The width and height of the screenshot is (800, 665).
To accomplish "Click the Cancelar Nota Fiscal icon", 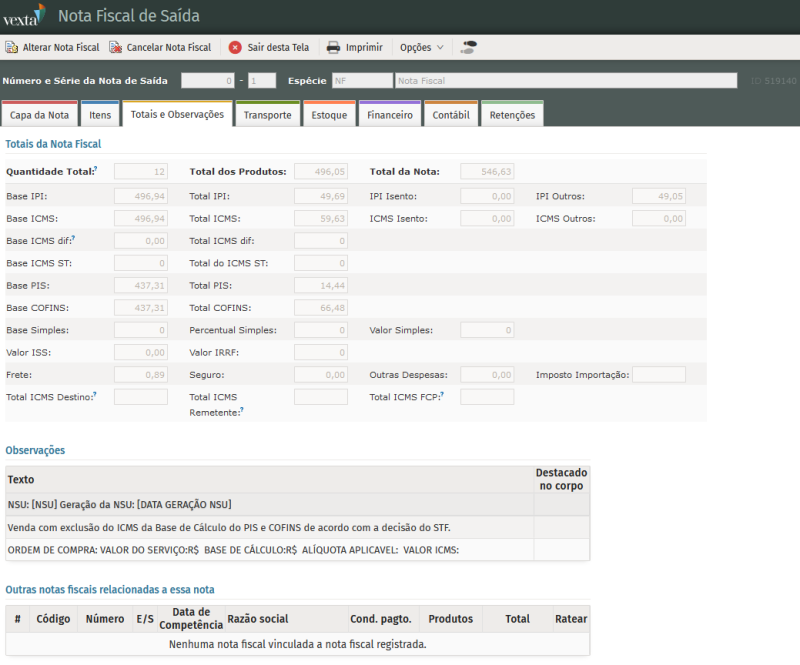I will (x=115, y=47).
